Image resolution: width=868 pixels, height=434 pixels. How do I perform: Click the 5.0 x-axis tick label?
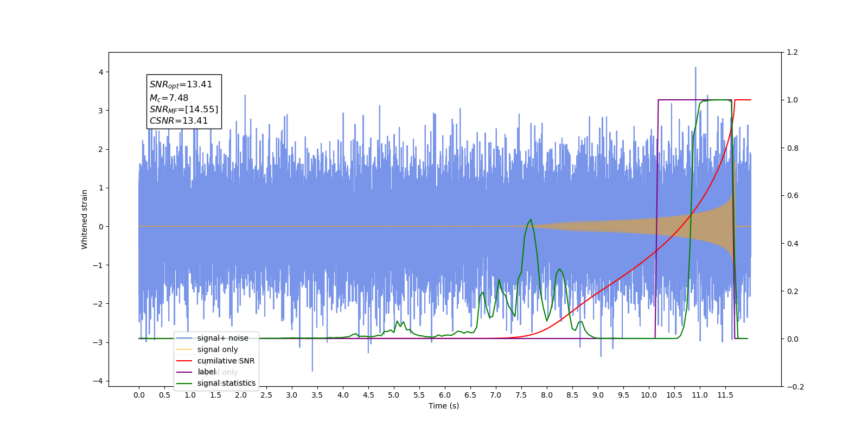(x=394, y=395)
